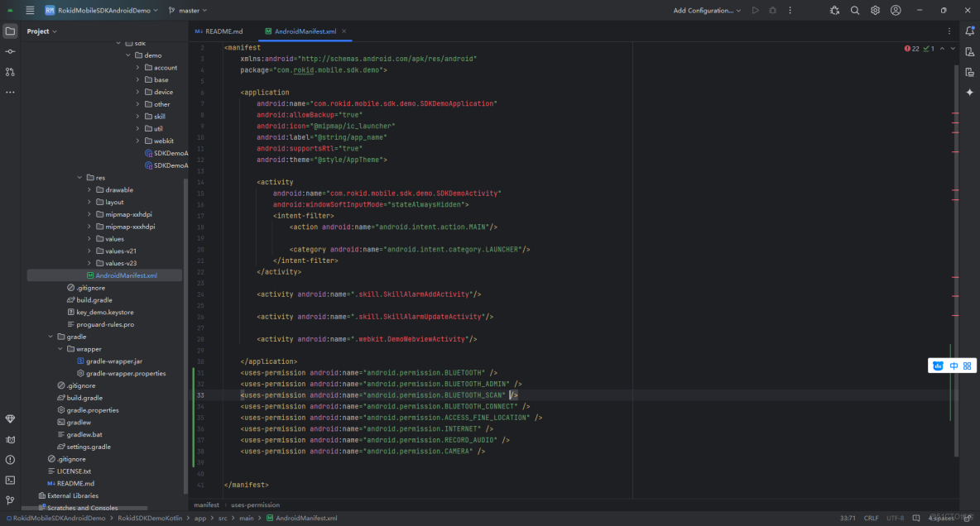Open the Git tool window icon

10,500
